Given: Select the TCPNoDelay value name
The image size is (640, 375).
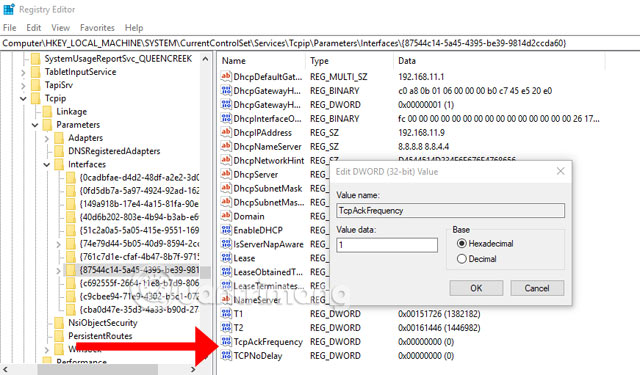Looking at the screenshot, I should click(x=258, y=356).
